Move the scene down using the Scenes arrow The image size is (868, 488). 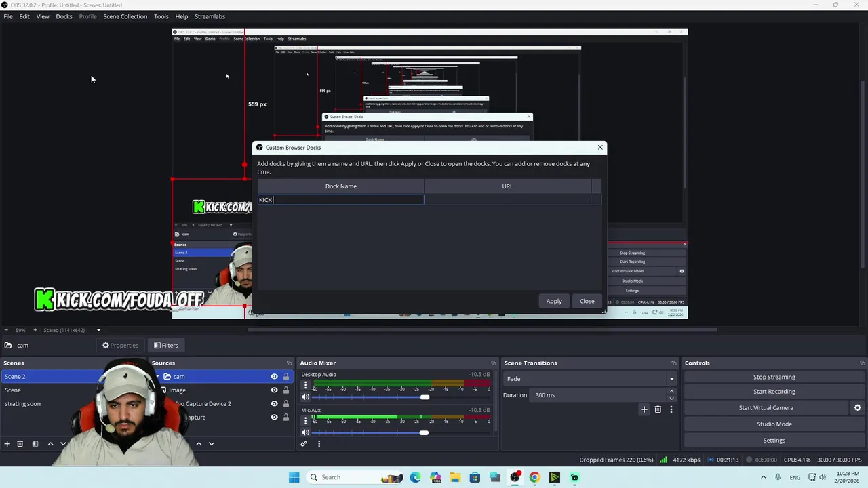tap(63, 444)
